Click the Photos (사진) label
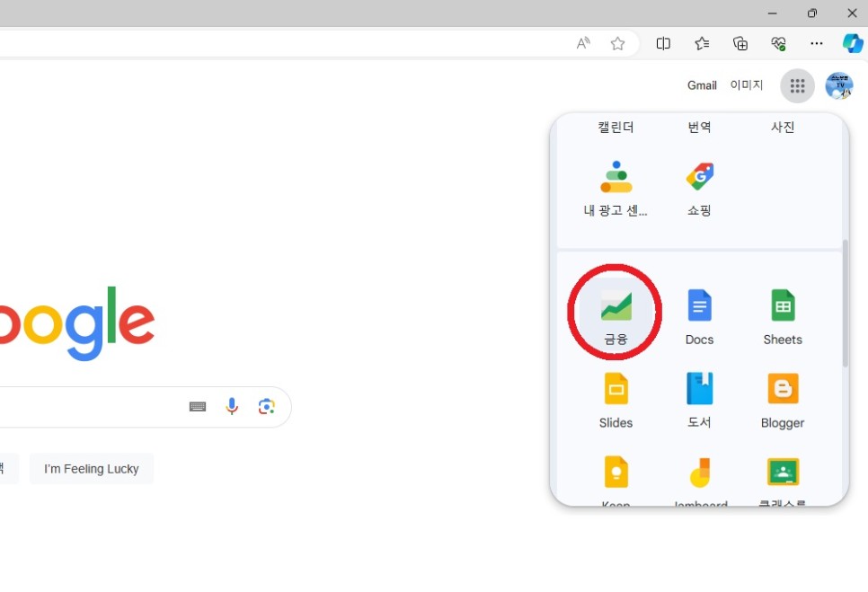The image size is (868, 592). click(783, 128)
